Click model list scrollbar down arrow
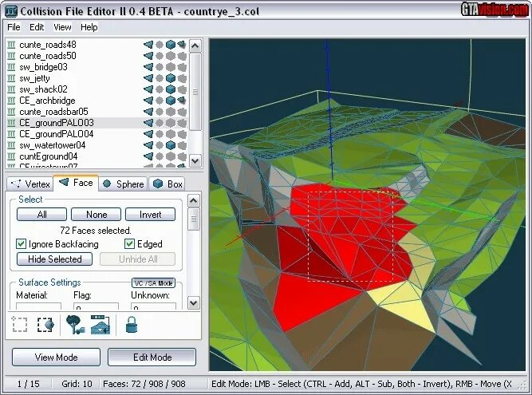The image size is (532, 395). pyautogui.click(x=195, y=160)
